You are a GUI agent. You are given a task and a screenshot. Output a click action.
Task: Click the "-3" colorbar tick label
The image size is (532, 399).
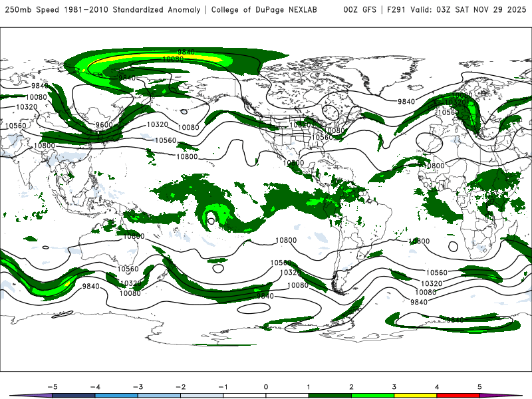138,387
